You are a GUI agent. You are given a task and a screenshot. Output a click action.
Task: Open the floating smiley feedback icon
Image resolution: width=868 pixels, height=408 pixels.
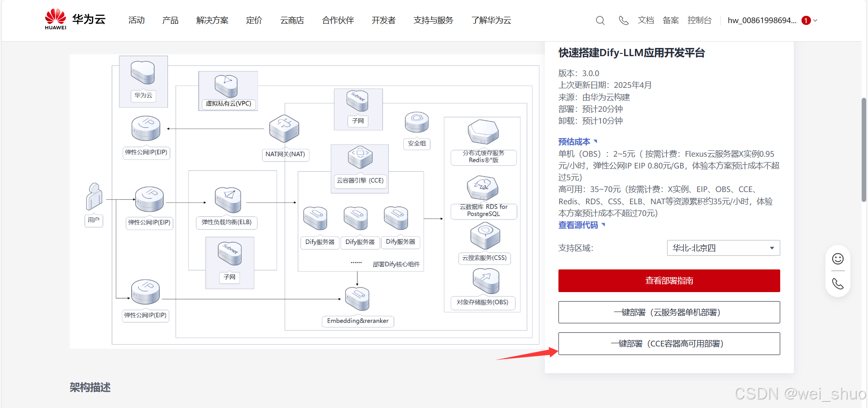(837, 259)
